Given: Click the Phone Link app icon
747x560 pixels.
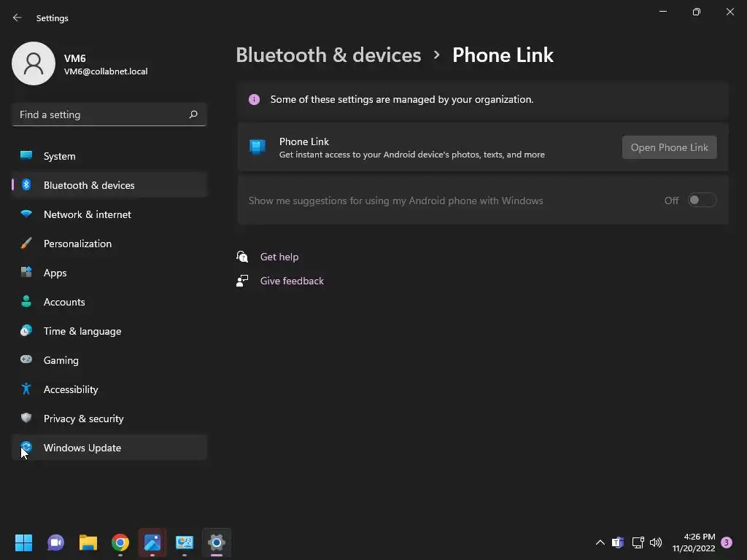Looking at the screenshot, I should point(258,147).
